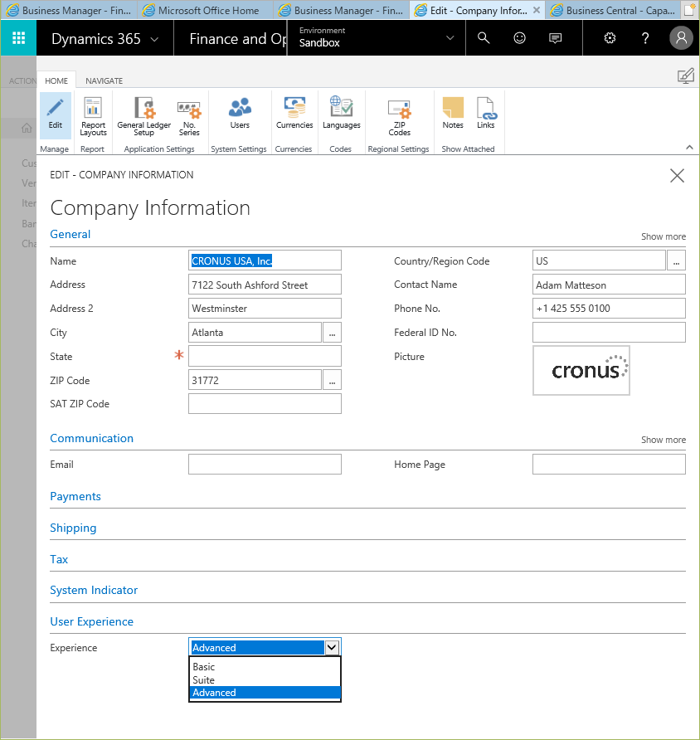The height and width of the screenshot is (740, 700).
Task: Click Show more in General section
Action: click(664, 236)
